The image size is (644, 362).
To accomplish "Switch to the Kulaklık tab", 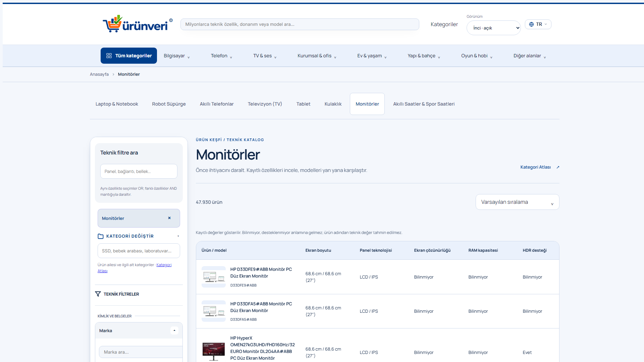I will point(333,104).
